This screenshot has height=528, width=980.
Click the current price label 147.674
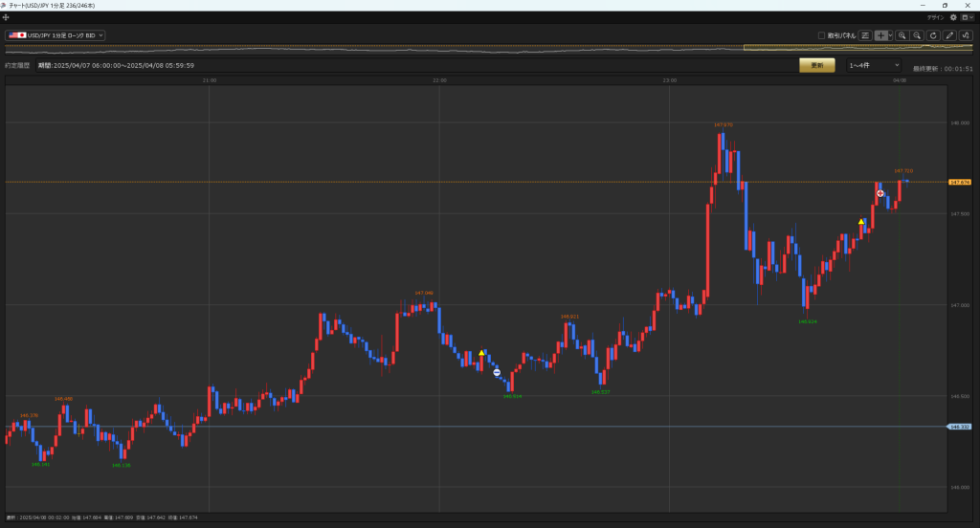click(x=959, y=182)
